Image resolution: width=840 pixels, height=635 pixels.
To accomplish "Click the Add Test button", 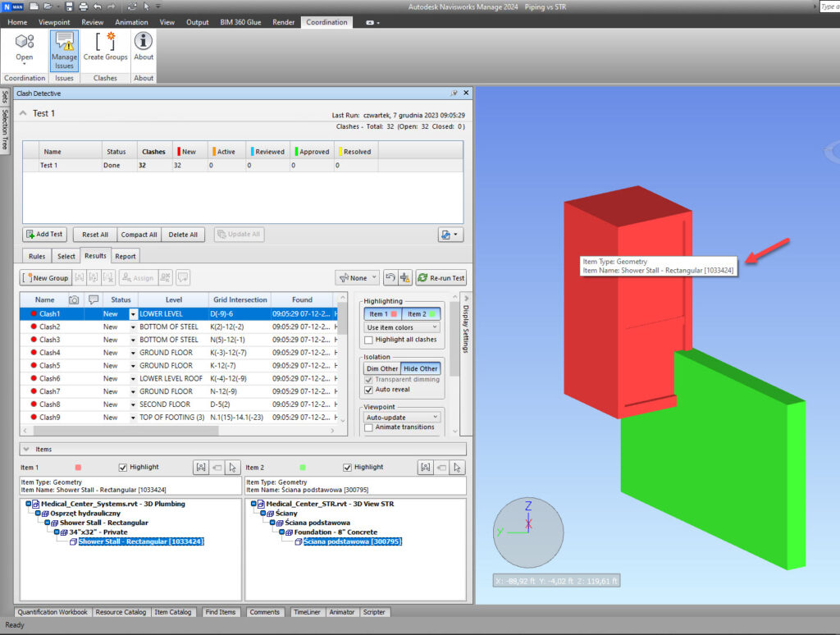I will [x=44, y=235].
